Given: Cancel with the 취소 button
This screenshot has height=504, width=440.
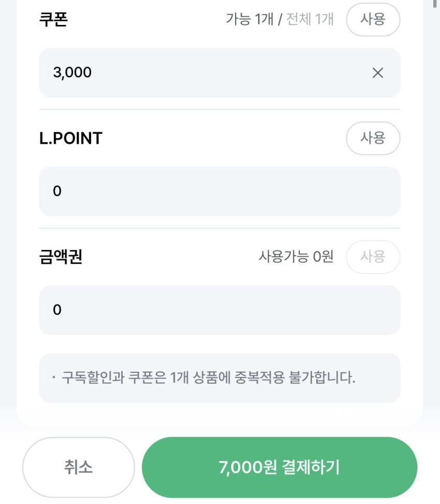Looking at the screenshot, I should point(78,467).
